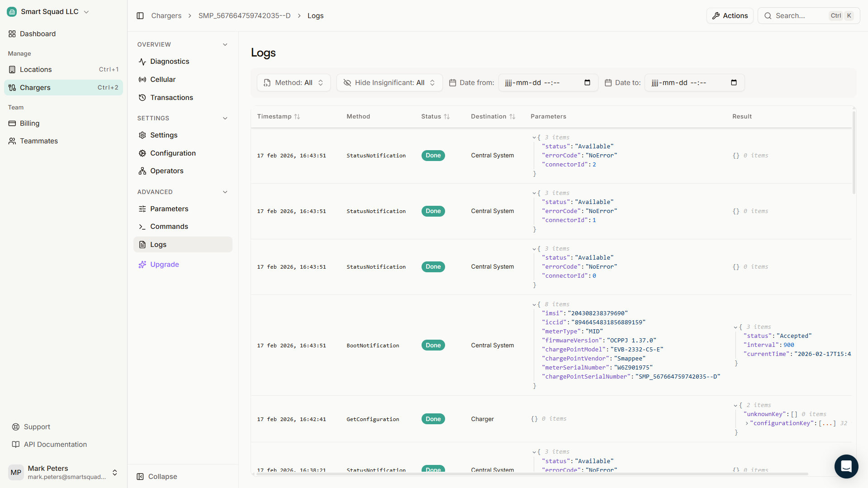Click the Commands terminal icon
This screenshot has width=868, height=488.
[142, 226]
